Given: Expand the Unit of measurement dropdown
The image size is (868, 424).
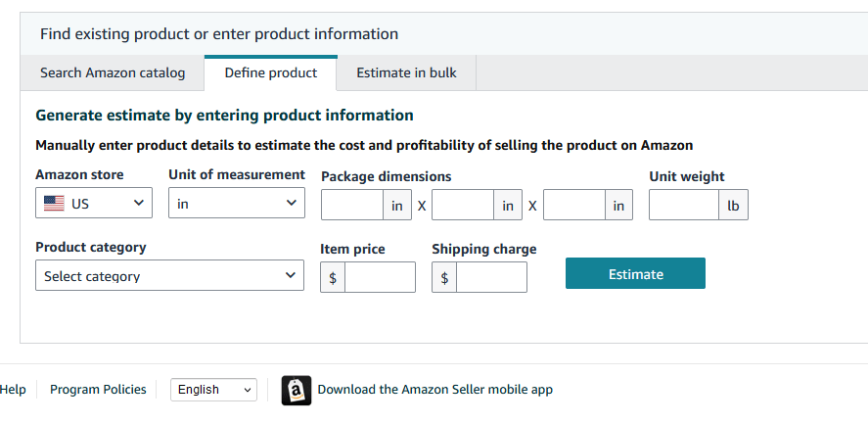Looking at the screenshot, I should [x=236, y=204].
